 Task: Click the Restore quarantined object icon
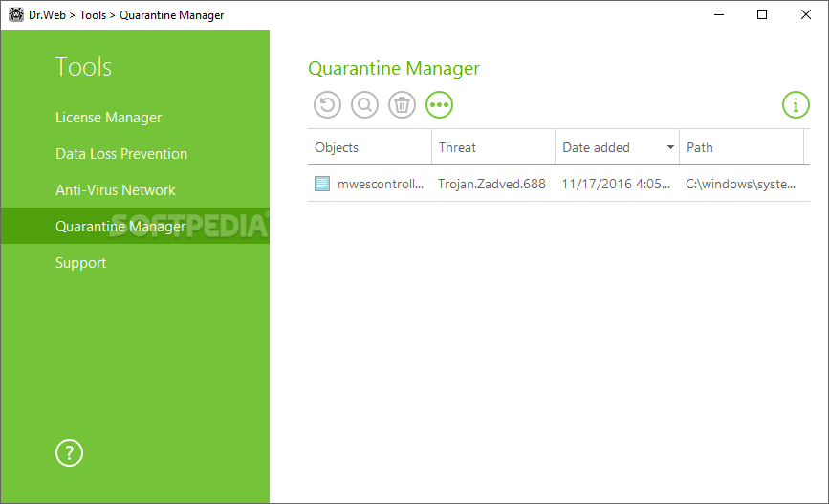coord(327,104)
